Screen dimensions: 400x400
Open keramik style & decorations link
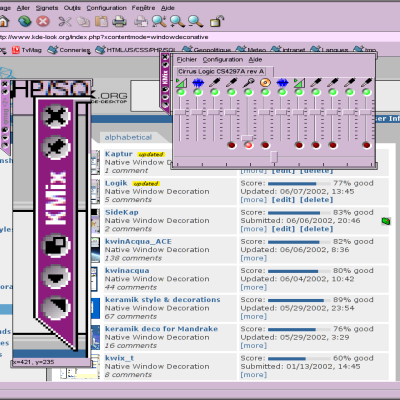coord(163,300)
